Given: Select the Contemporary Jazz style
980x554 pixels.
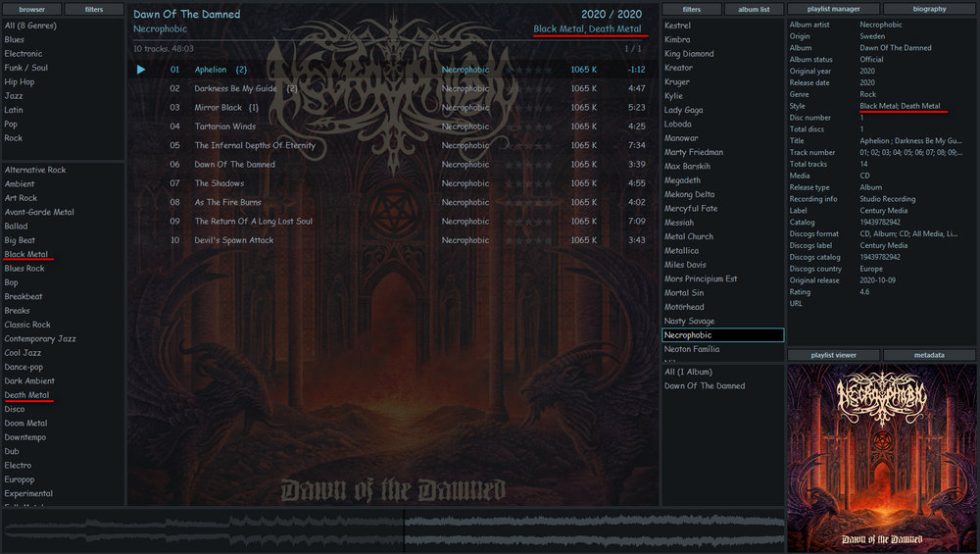Looking at the screenshot, I should pyautogui.click(x=40, y=339).
